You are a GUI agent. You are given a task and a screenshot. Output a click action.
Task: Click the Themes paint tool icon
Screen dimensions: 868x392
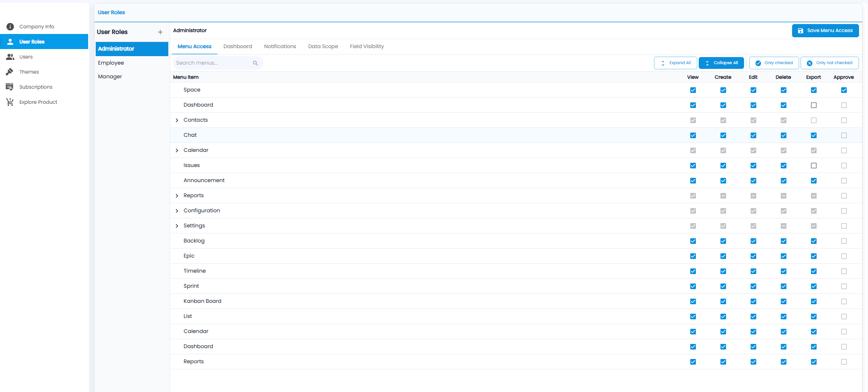(x=10, y=72)
